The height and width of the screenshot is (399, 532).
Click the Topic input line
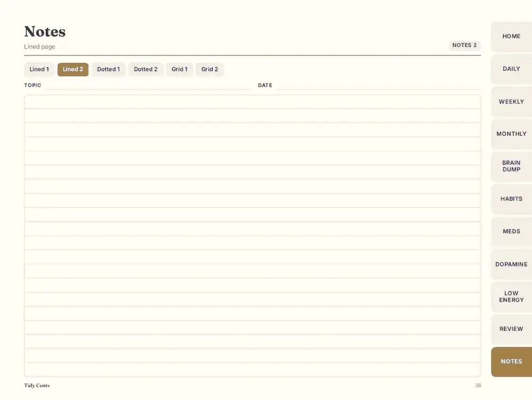[x=147, y=86]
